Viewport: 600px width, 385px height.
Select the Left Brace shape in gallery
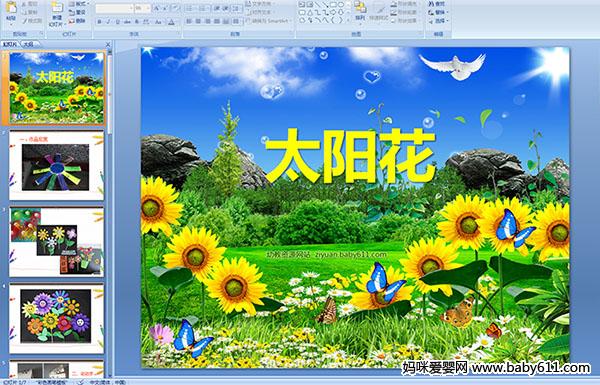[x=333, y=20]
